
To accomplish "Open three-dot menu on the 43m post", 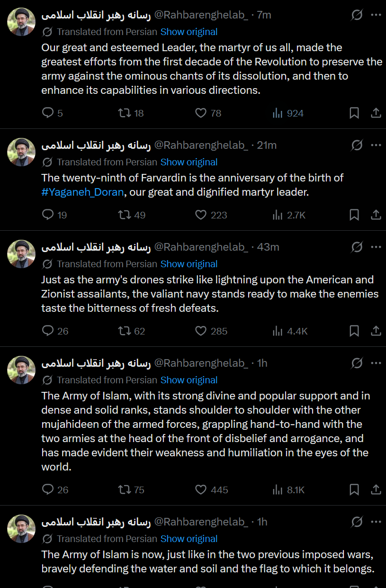I will [x=376, y=247].
